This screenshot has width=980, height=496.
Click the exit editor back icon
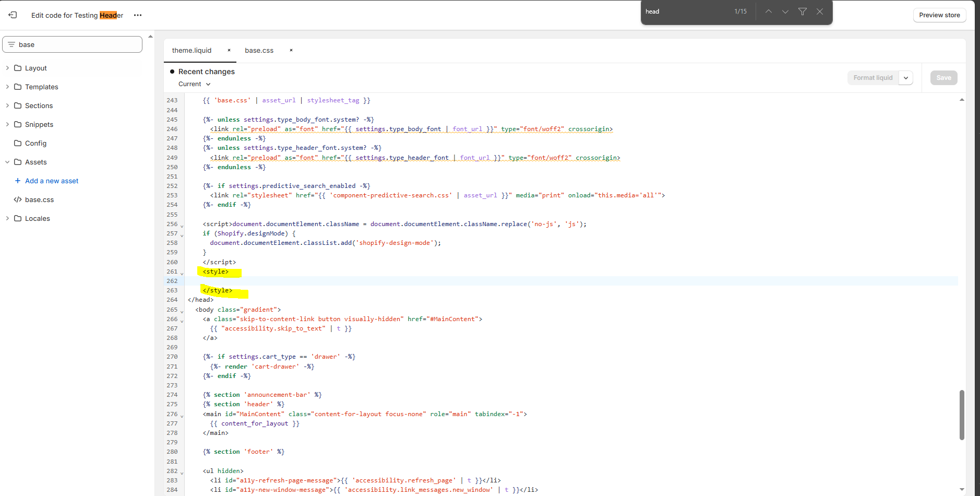point(13,15)
